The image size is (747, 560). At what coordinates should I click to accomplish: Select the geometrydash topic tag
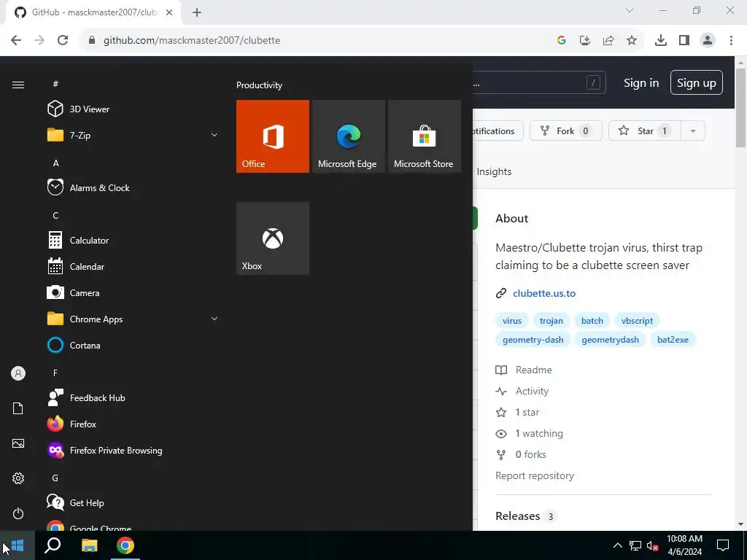point(611,340)
